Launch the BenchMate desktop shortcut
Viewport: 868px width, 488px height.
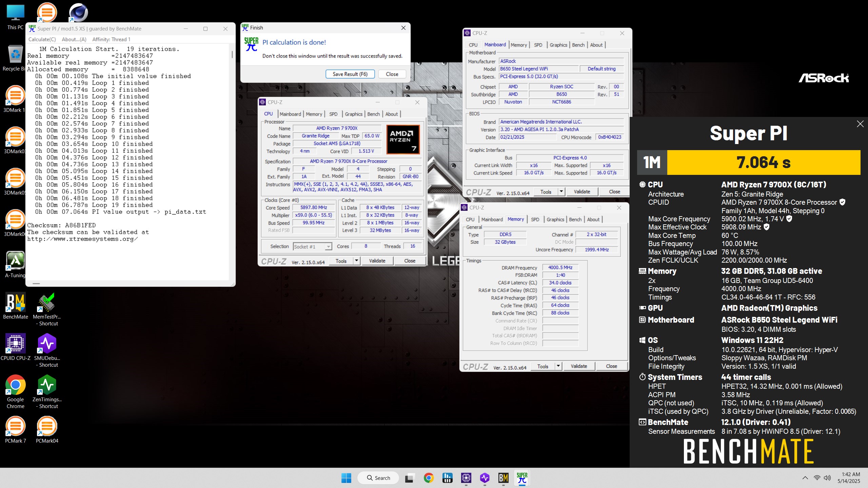click(15, 306)
